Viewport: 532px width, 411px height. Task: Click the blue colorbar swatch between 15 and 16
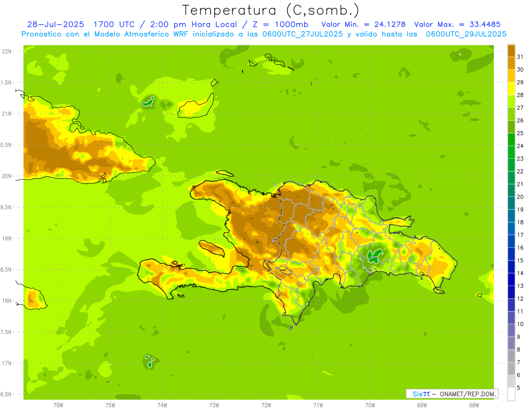[511, 254]
